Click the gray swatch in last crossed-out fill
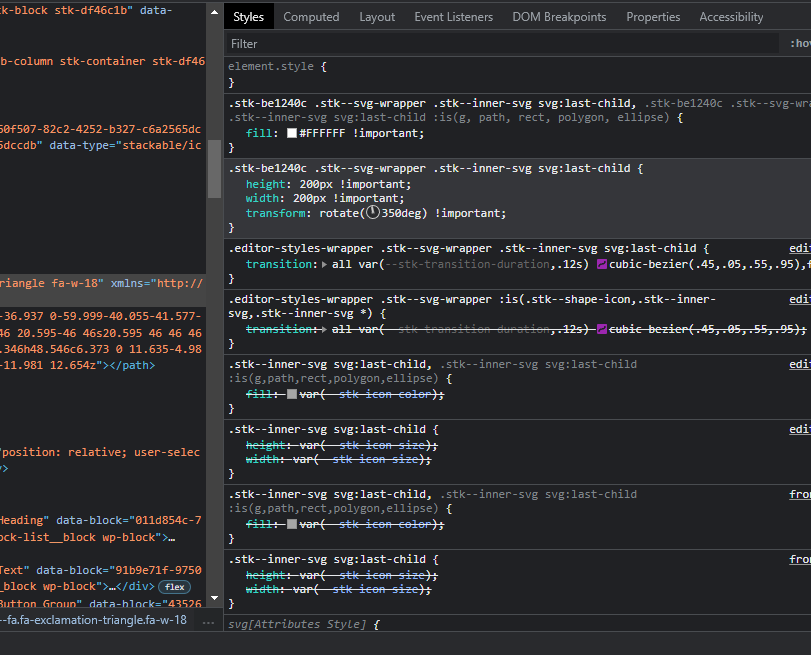This screenshot has width=811, height=655. 292,525
